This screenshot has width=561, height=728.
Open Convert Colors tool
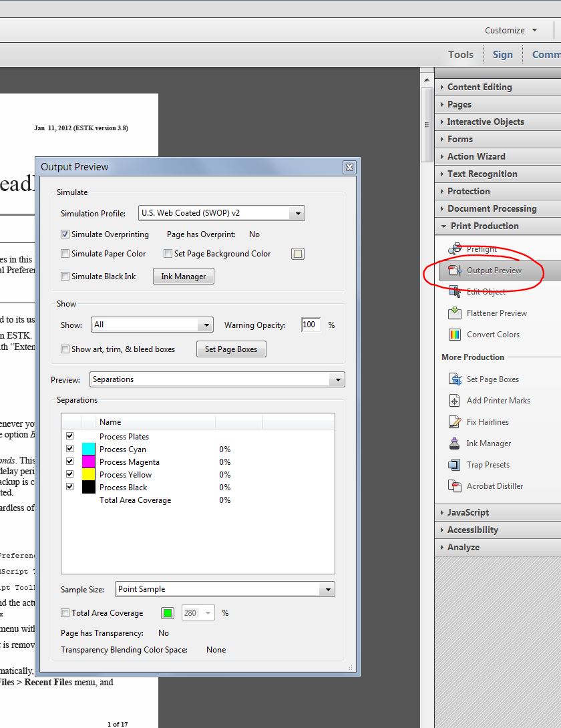pyautogui.click(x=493, y=335)
